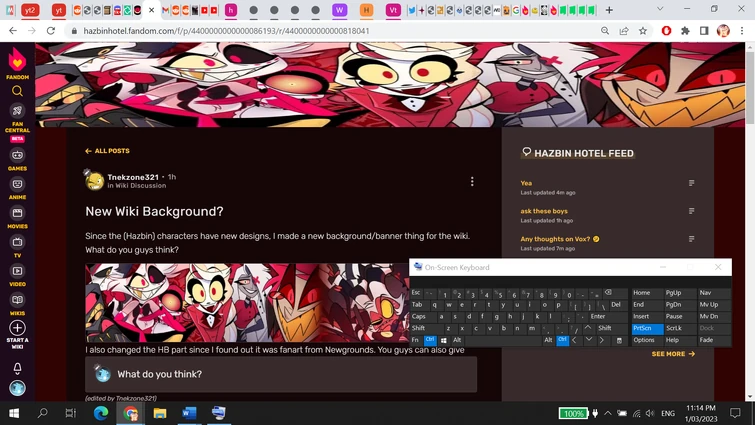
Task: Open the post's three-dot options menu
Action: pos(472,181)
